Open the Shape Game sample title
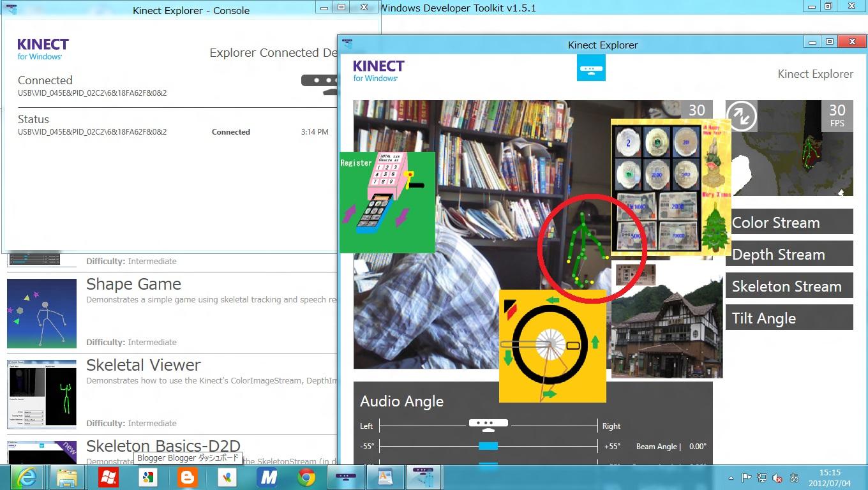Viewport: 868px width, 490px height. (133, 284)
